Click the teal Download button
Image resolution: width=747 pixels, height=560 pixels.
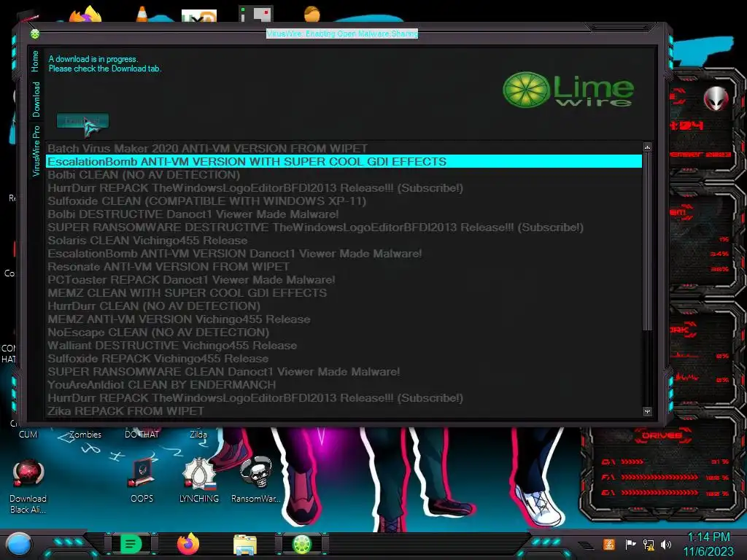pos(82,121)
